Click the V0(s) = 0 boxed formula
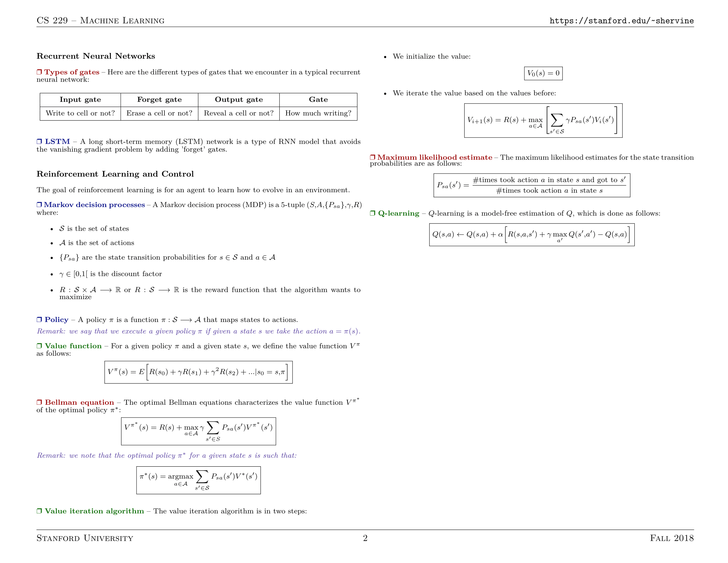Image resolution: width=728 pixels, height=563 pixels. [x=543, y=74]
